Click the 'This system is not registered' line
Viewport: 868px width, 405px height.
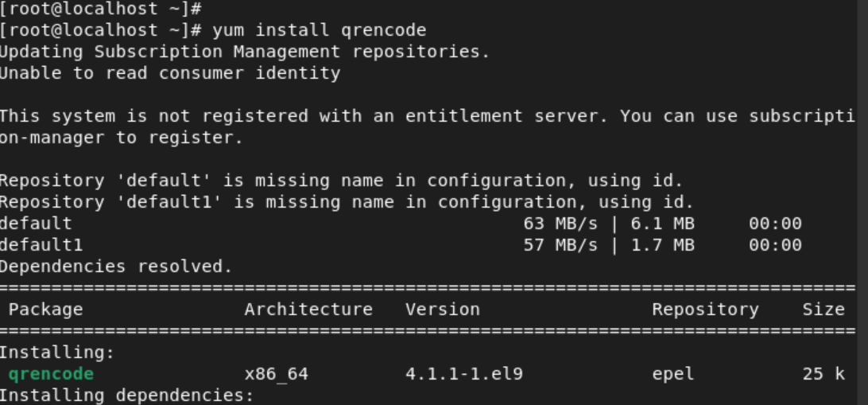click(428, 116)
